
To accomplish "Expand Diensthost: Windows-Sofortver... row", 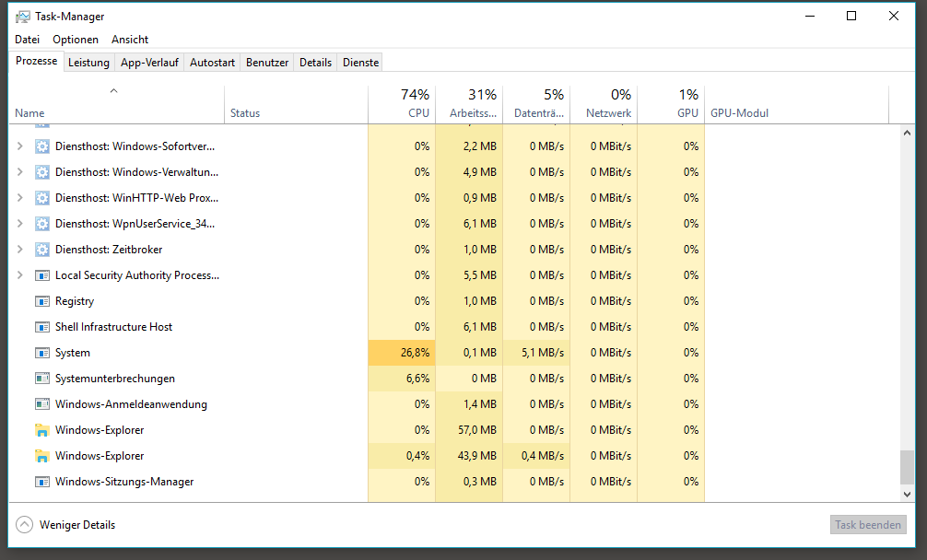I will pos(20,146).
